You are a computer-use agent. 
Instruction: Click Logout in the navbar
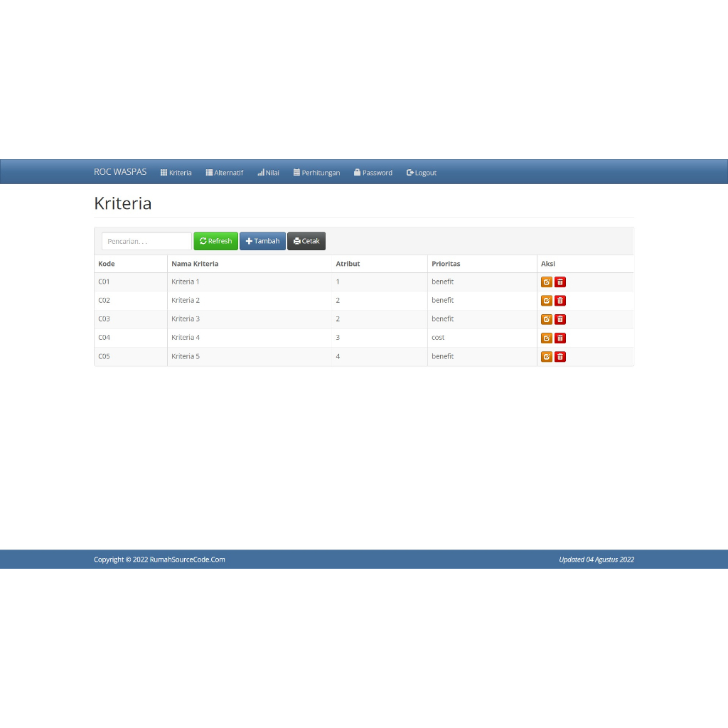tap(421, 173)
